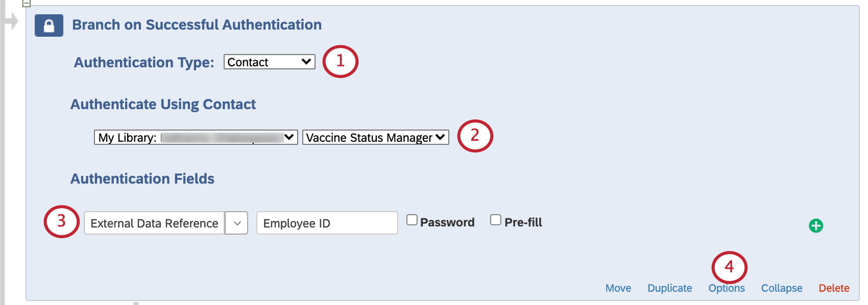This screenshot has width=868, height=305.
Task: Click the green plus icon to add a field
Action: [816, 225]
